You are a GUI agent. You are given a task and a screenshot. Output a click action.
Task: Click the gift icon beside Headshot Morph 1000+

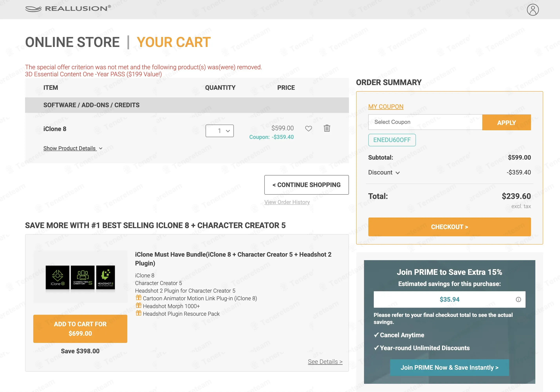pyautogui.click(x=139, y=305)
